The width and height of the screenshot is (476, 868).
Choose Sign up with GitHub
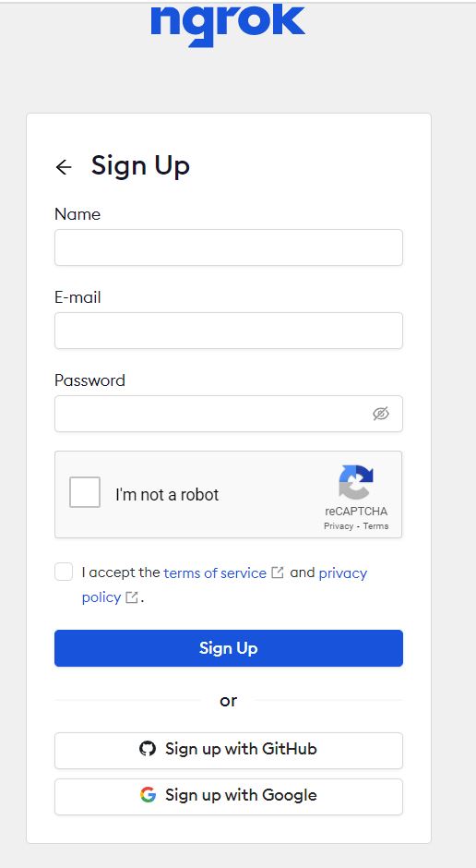pos(229,751)
